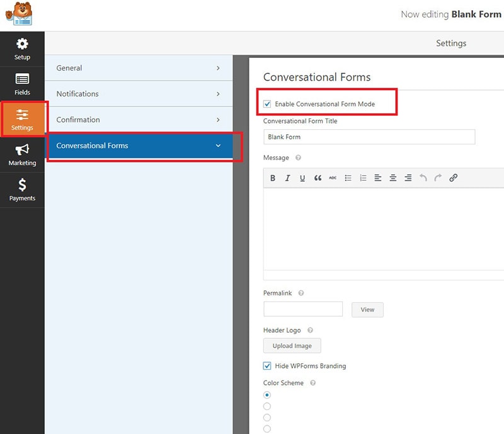
Task: Edit the Conversational Form Title field
Action: [x=369, y=137]
